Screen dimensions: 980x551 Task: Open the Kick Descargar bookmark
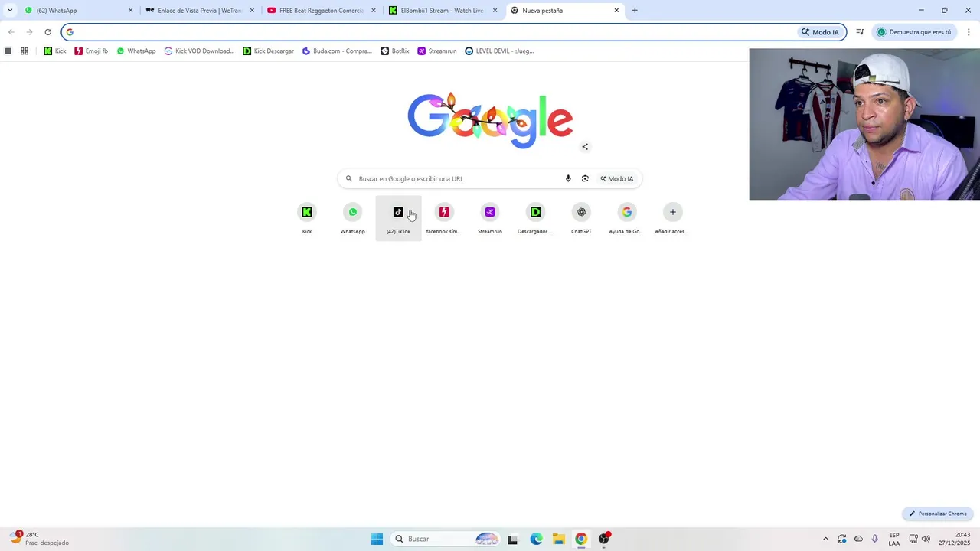coord(268,51)
